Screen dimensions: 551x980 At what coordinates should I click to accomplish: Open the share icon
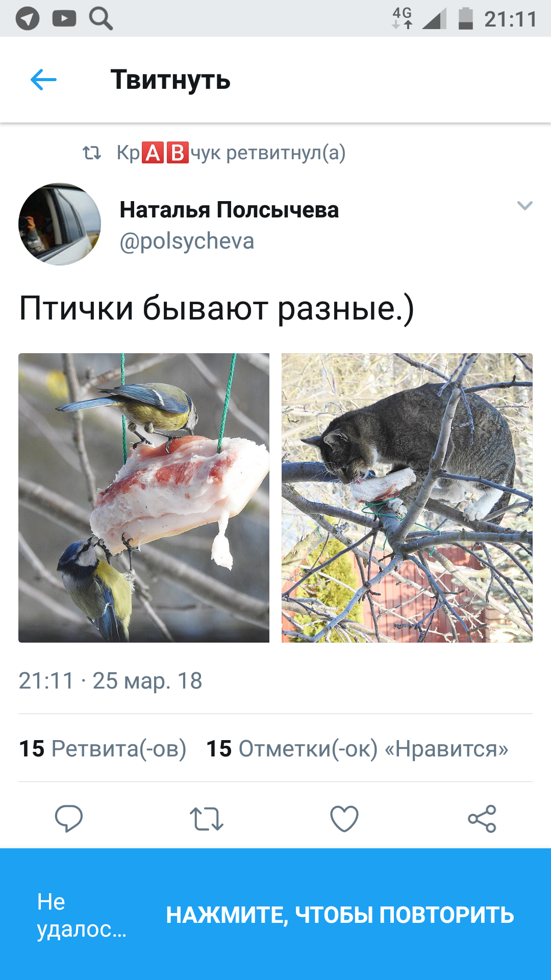coord(482,819)
